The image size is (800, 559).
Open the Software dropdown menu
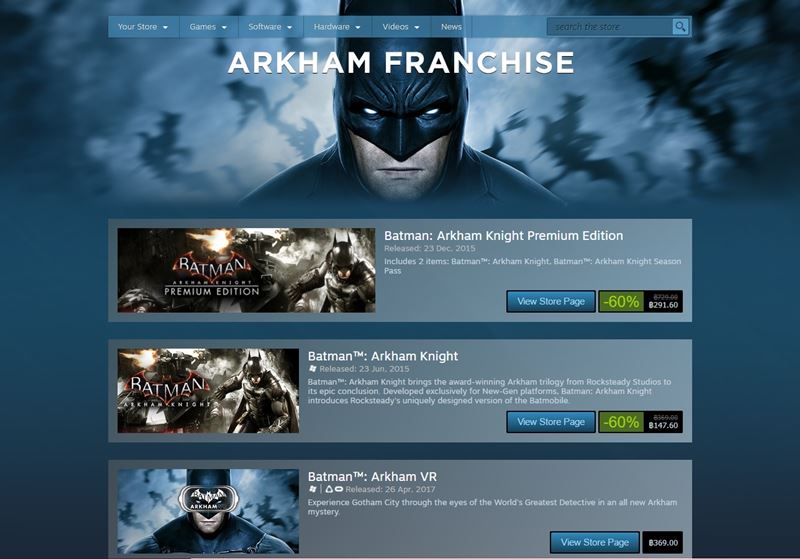coord(270,27)
